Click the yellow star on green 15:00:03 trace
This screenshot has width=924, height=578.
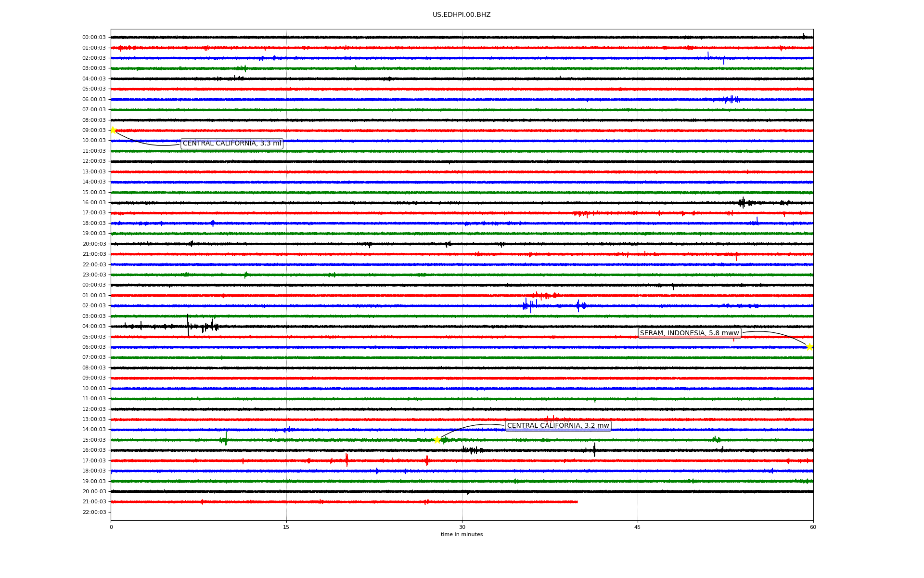[x=437, y=440]
